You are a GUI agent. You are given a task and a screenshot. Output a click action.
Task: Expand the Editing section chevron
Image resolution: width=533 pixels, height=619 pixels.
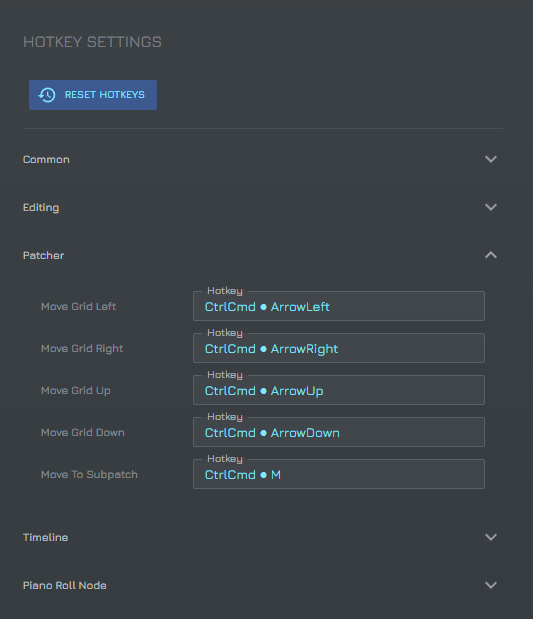[x=491, y=207]
